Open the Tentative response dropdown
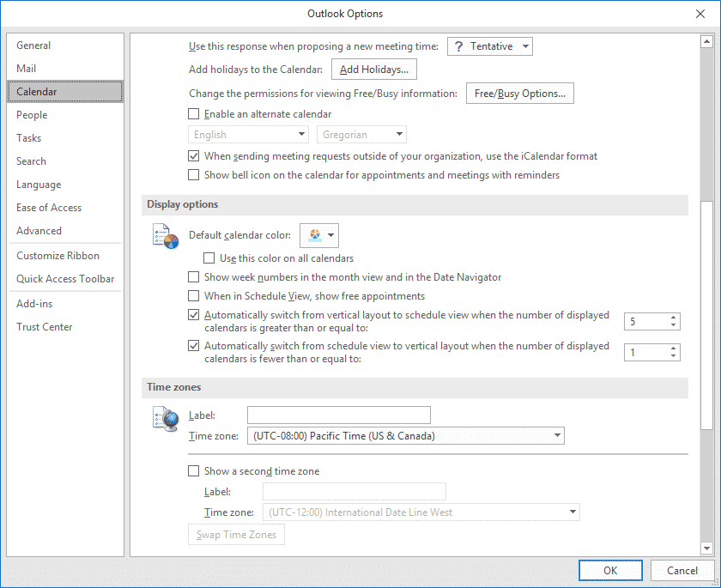 coord(490,46)
